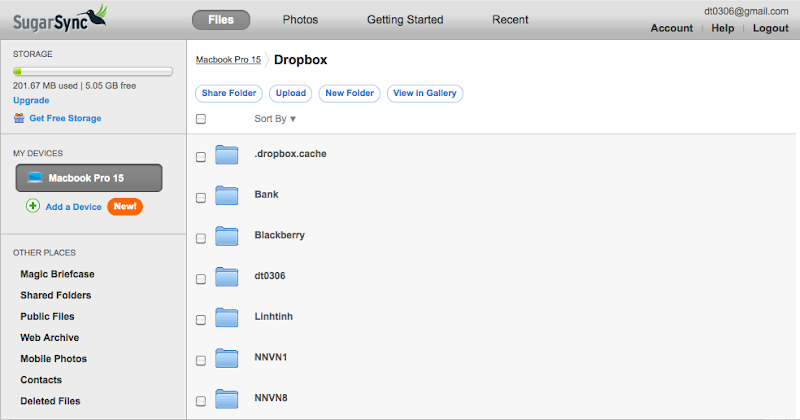Click the Share Folder button
Viewport: 800px width, 420px height.
tap(229, 93)
